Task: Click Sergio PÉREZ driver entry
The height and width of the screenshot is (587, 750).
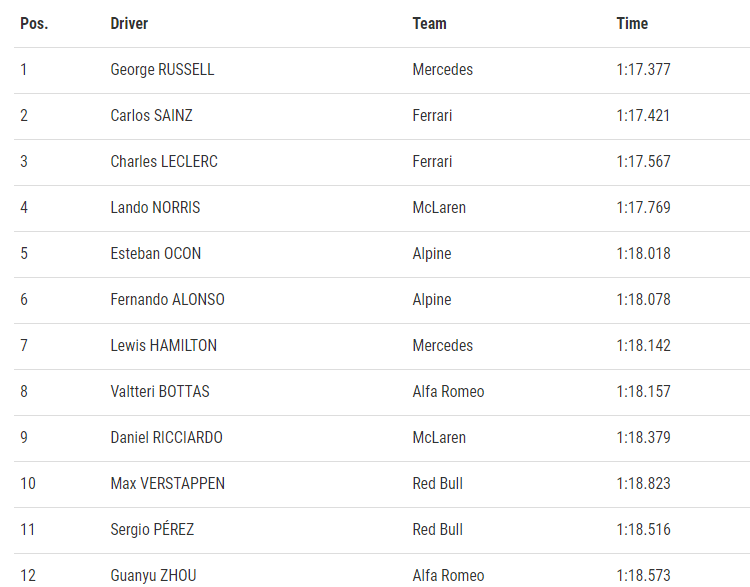Action: [152, 529]
